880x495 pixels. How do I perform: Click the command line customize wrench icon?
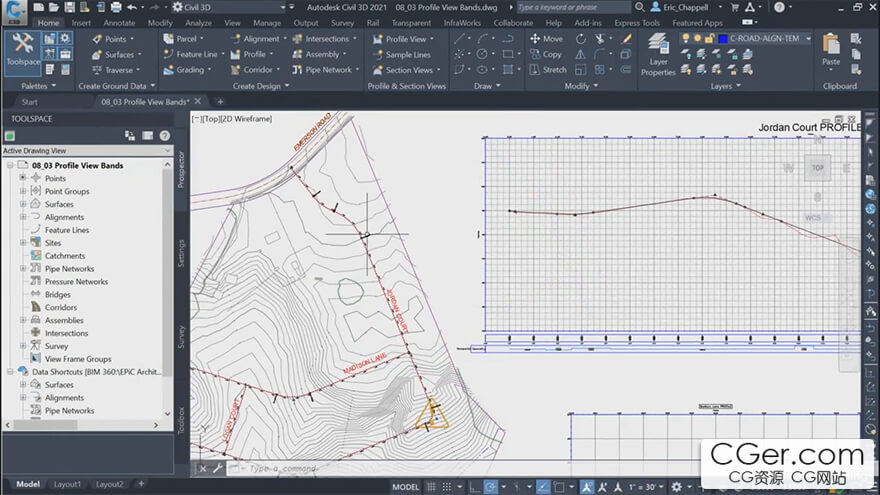pos(218,468)
